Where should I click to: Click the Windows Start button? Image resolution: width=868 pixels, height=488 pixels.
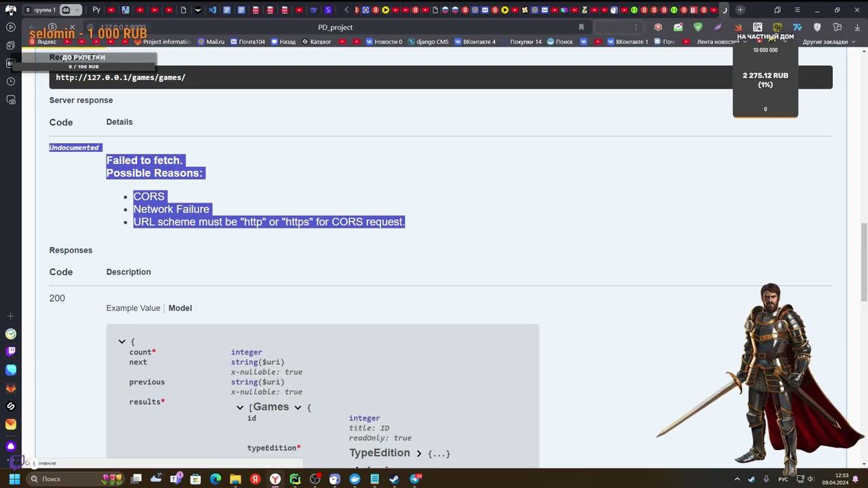click(x=14, y=479)
